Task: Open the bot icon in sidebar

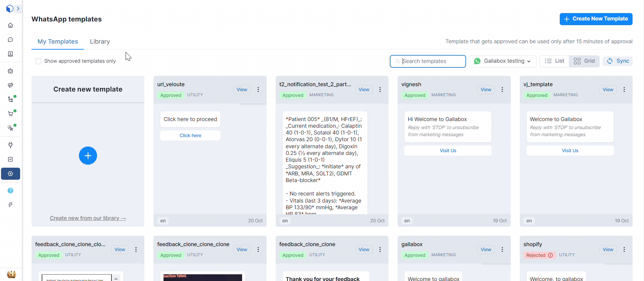Action: tap(10, 71)
